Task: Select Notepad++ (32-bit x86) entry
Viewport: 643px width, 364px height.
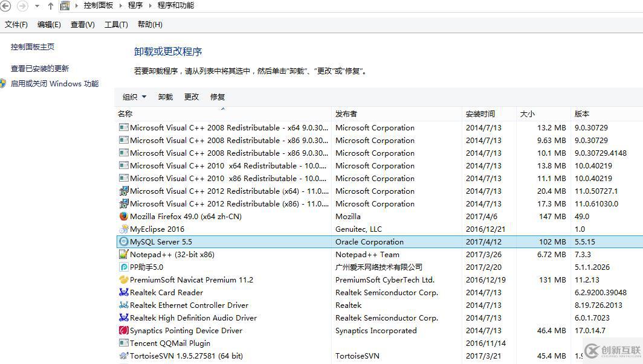Action: click(x=172, y=254)
